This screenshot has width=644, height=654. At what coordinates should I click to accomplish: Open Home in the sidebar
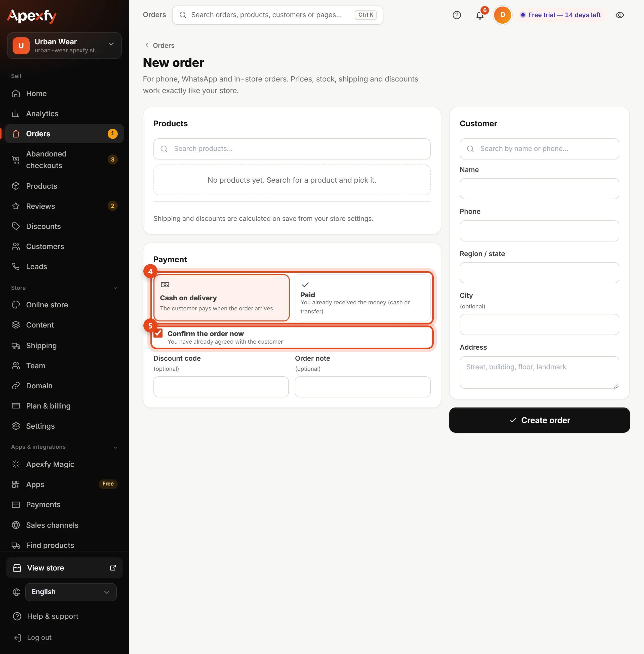tap(64, 93)
